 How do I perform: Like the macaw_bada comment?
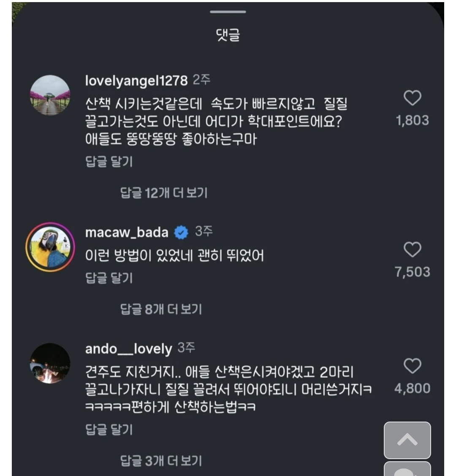[x=412, y=250]
